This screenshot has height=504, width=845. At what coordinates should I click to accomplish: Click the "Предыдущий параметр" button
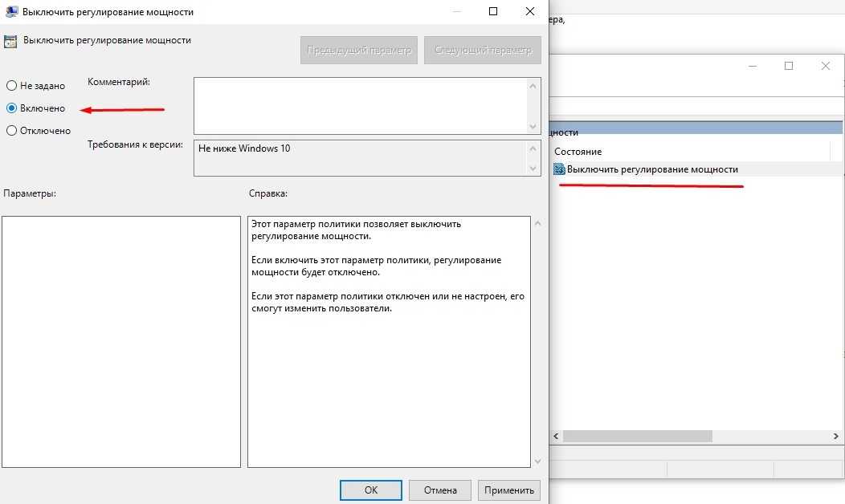click(x=358, y=50)
